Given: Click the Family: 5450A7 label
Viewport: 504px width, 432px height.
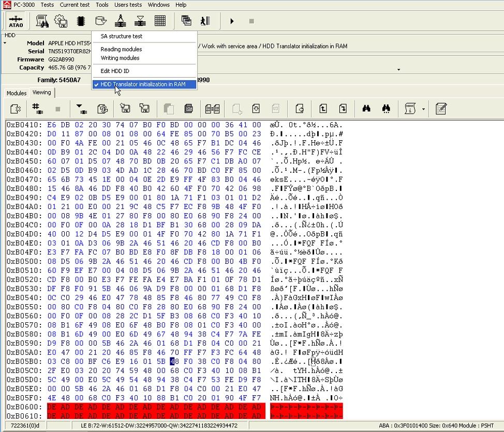Looking at the screenshot, I should pyautogui.click(x=59, y=80).
